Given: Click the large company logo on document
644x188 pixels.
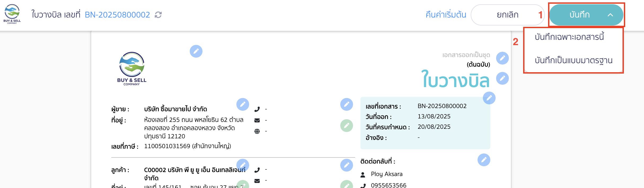Looking at the screenshot, I should [x=132, y=69].
